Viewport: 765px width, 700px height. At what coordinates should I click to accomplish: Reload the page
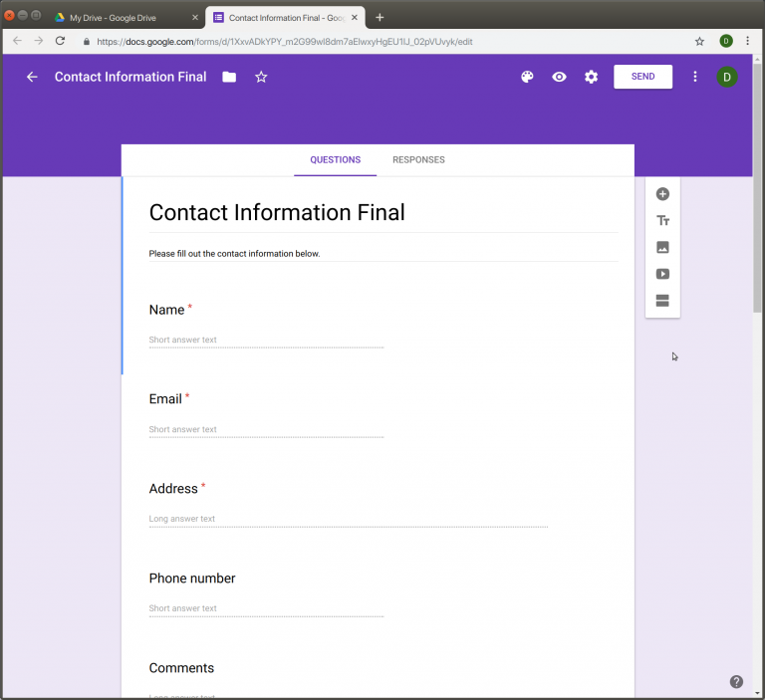pyautogui.click(x=60, y=41)
